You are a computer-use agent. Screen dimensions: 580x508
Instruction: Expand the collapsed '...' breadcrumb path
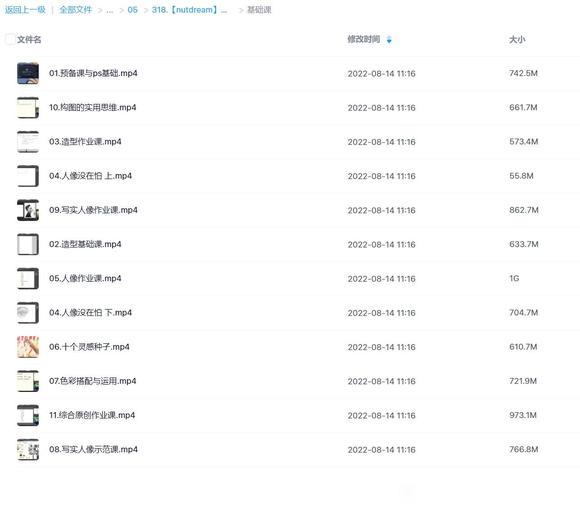tap(109, 10)
